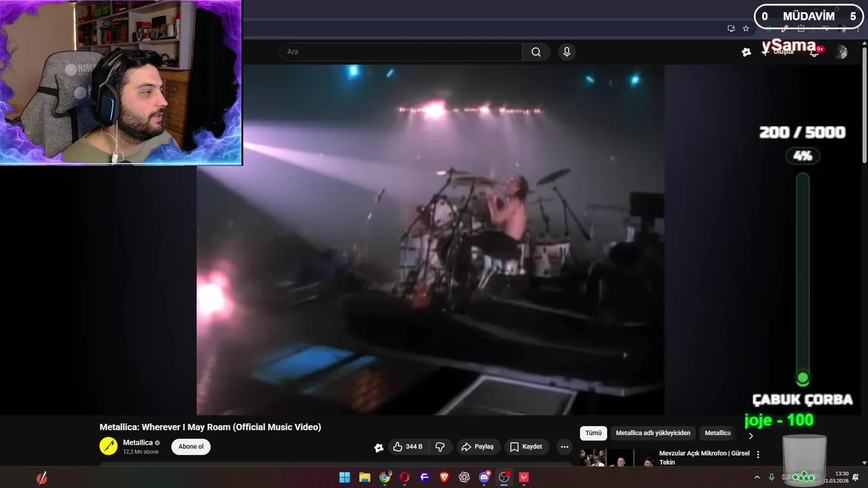Screen dimensions: 868x488
Task: Start voice search with the microphone icon
Action: pos(567,52)
